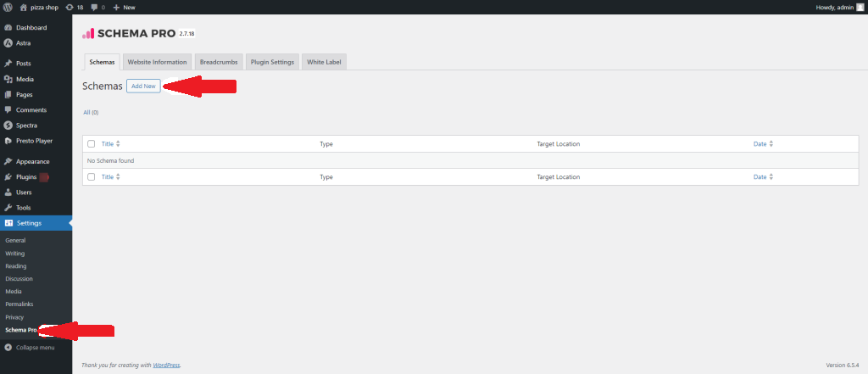Open Writing settings submenu item

pyautogui.click(x=15, y=254)
